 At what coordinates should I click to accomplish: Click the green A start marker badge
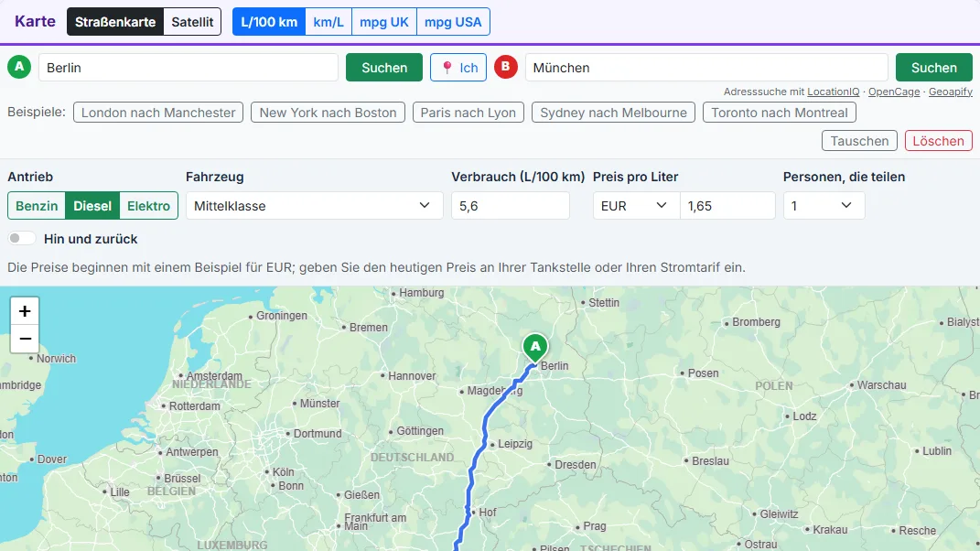[19, 66]
